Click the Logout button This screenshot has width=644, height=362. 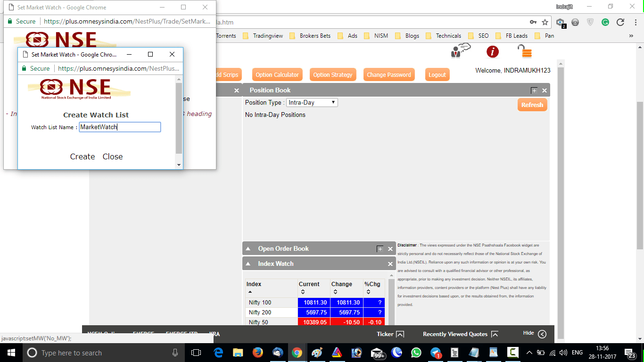[x=437, y=74]
